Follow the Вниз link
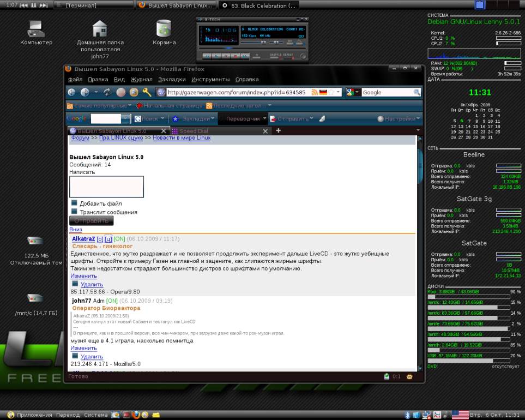This screenshot has height=420, width=525. click(75, 230)
